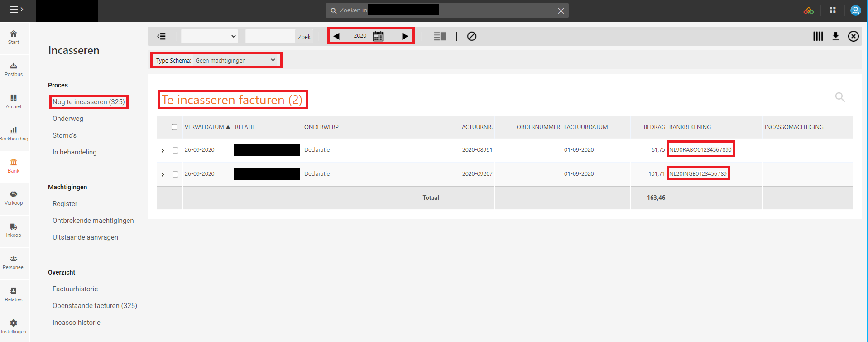Viewport: 868px width, 342px height.
Task: Click the magnifier icon above the invoice table
Action: (839, 97)
